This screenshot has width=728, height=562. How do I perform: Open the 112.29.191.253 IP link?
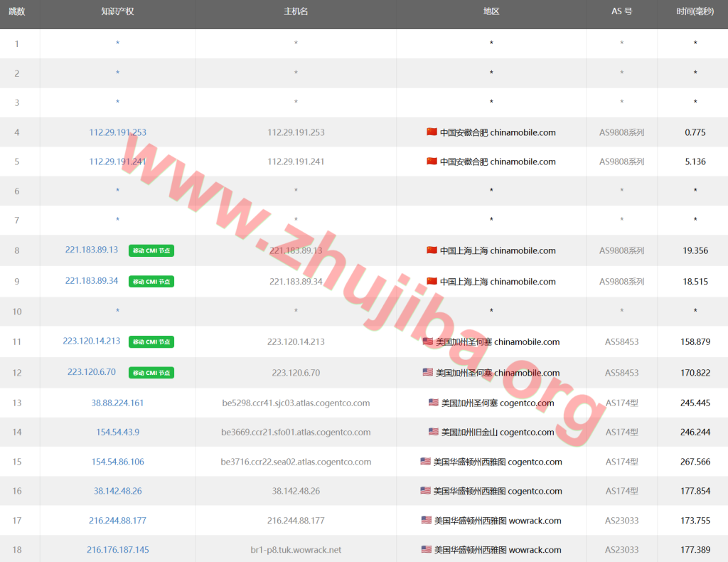117,132
